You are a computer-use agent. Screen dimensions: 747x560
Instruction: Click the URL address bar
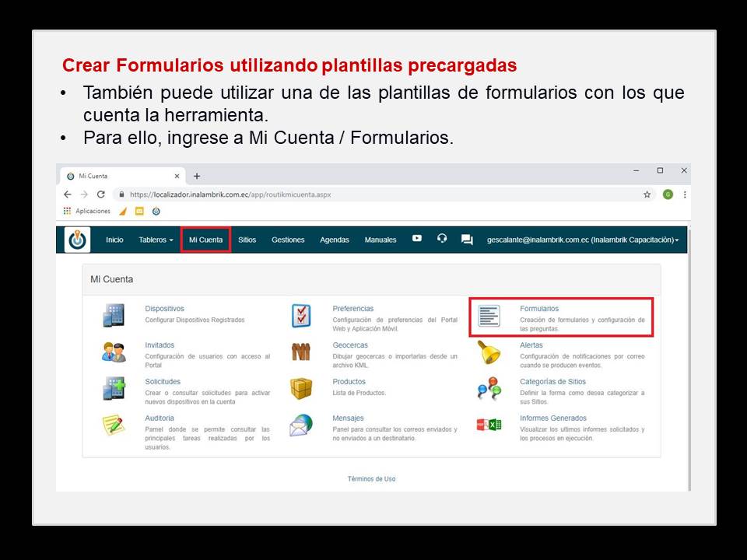(x=384, y=194)
